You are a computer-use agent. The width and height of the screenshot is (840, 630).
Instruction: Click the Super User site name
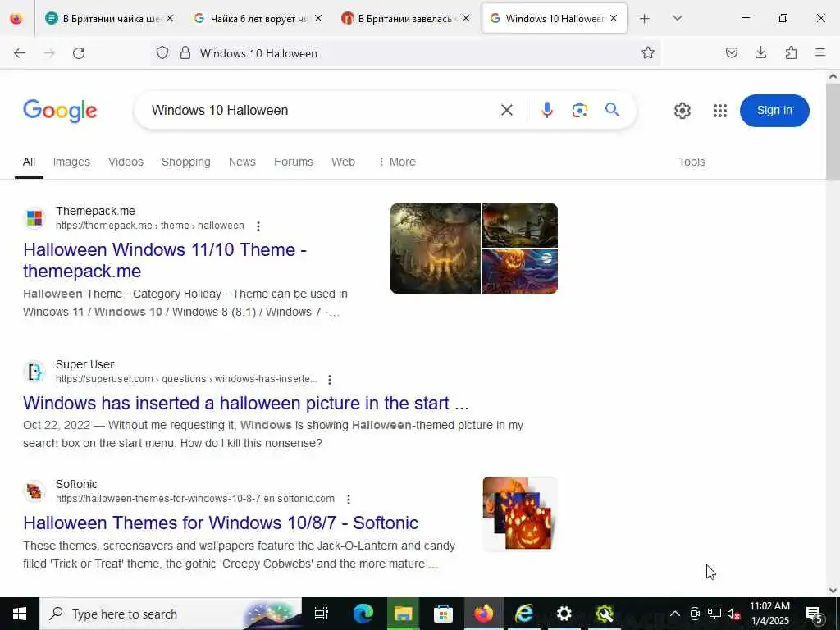(84, 364)
